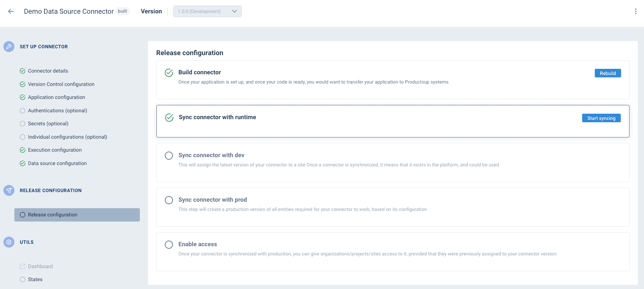
Task: Expand the SET UP CONNECTOR section heading
Action: (x=44, y=47)
